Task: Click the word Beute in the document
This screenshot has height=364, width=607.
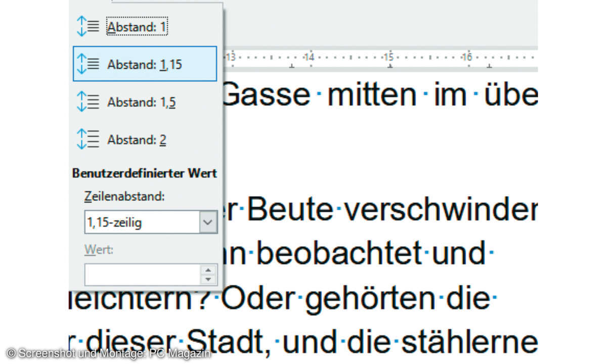Action: pos(291,210)
